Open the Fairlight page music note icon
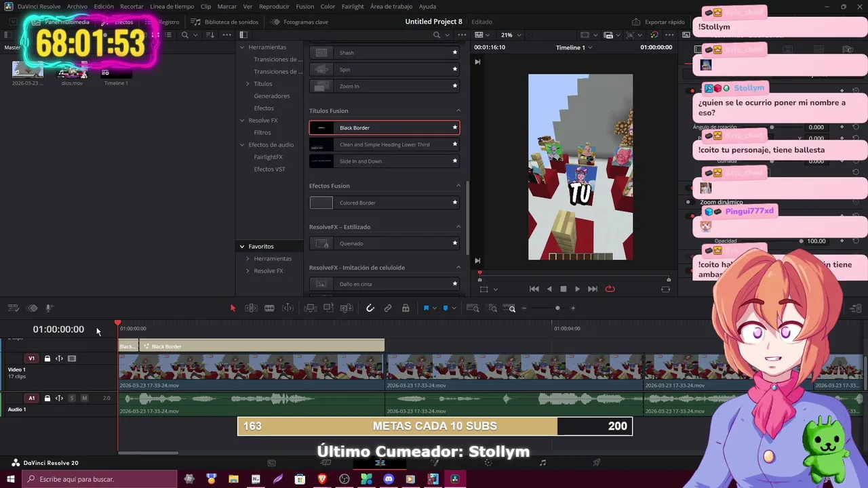The width and height of the screenshot is (868, 488). click(x=542, y=463)
